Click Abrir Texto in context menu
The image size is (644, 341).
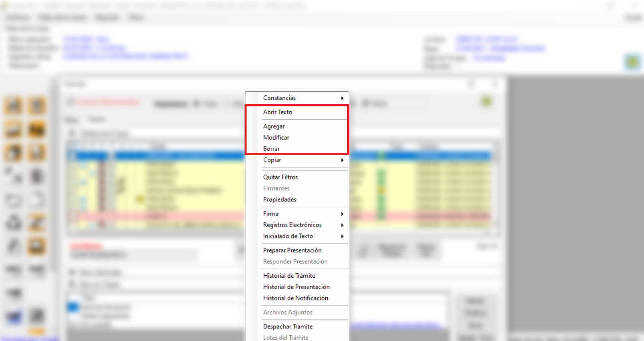click(x=277, y=112)
